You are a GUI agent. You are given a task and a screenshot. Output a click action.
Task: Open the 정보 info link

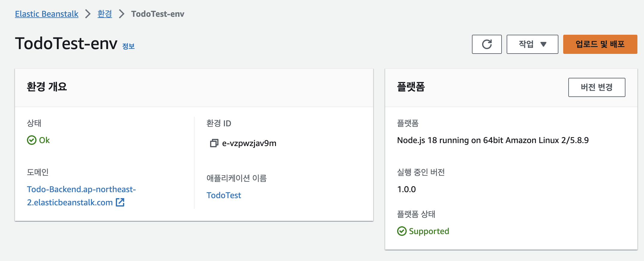128,46
